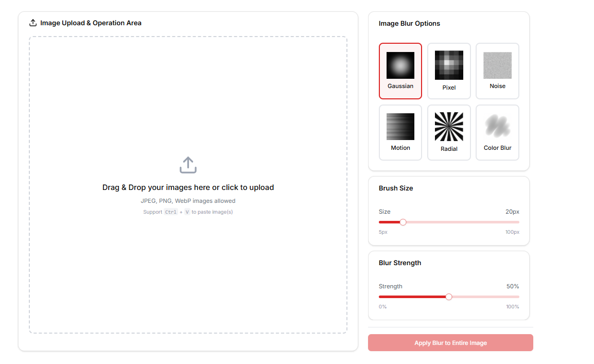Click the upload arrow icon in the drop zone
This screenshot has height=364, width=594.
[188, 165]
